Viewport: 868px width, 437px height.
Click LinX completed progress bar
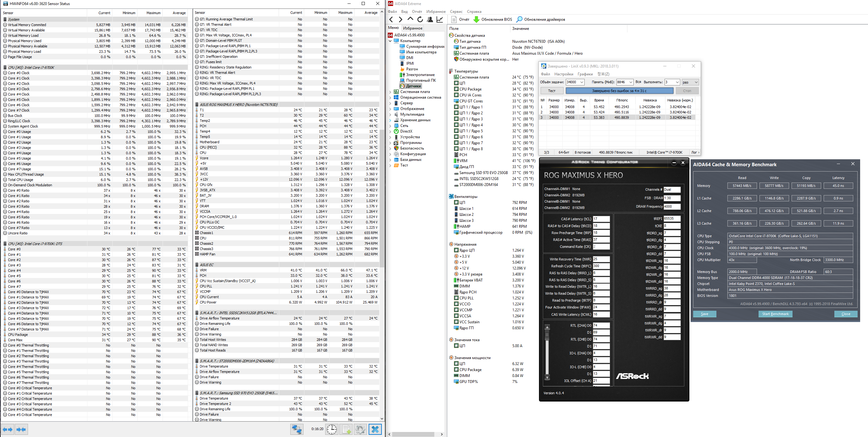click(x=619, y=91)
